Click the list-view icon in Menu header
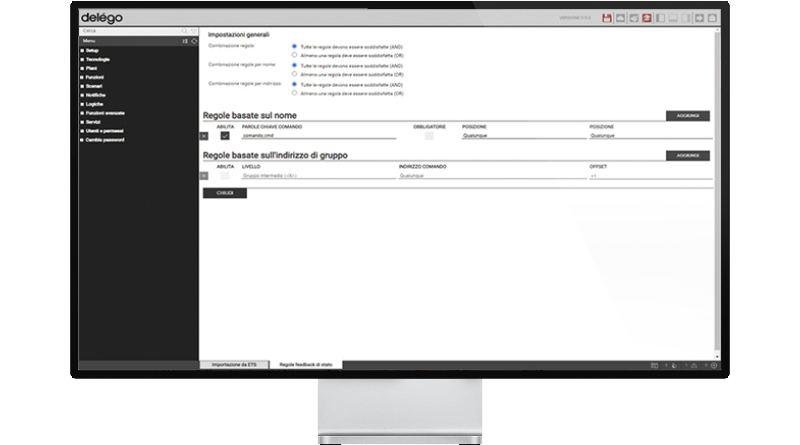This screenshot has height=445, width=800. click(185, 41)
